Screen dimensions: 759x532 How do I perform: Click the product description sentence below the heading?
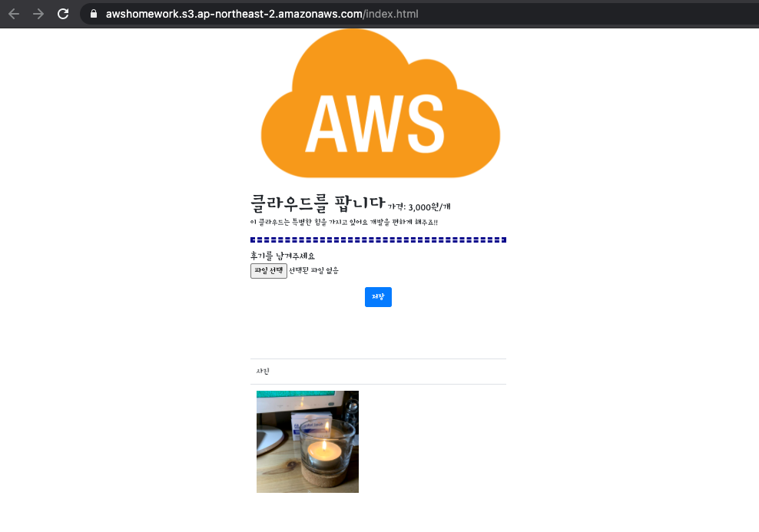coord(344,223)
